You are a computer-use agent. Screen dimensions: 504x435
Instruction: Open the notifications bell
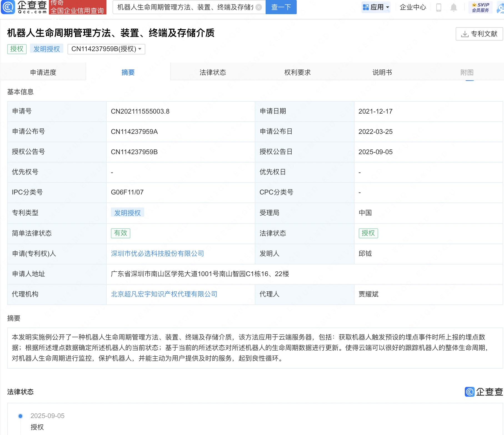453,7
